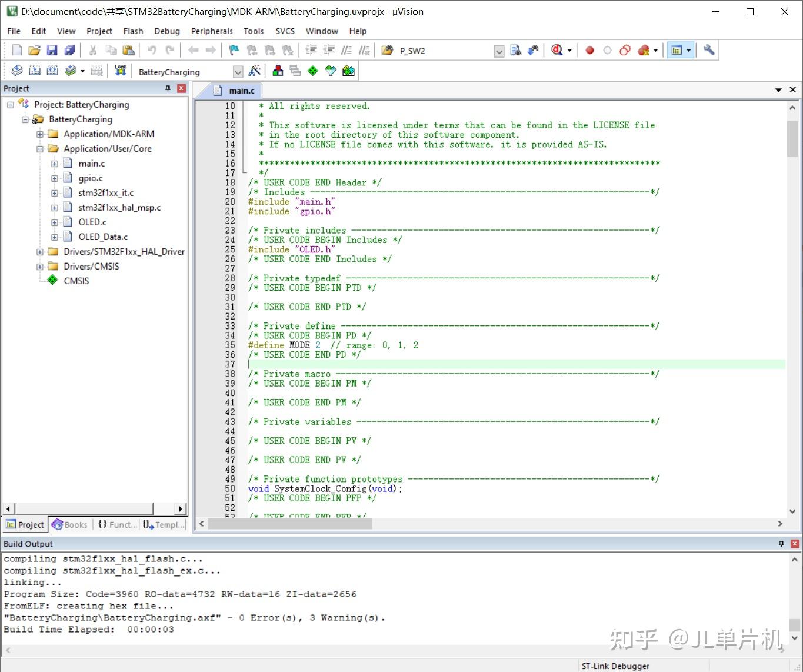
Task: Open the BatteryCharging target dropdown
Action: pos(238,72)
